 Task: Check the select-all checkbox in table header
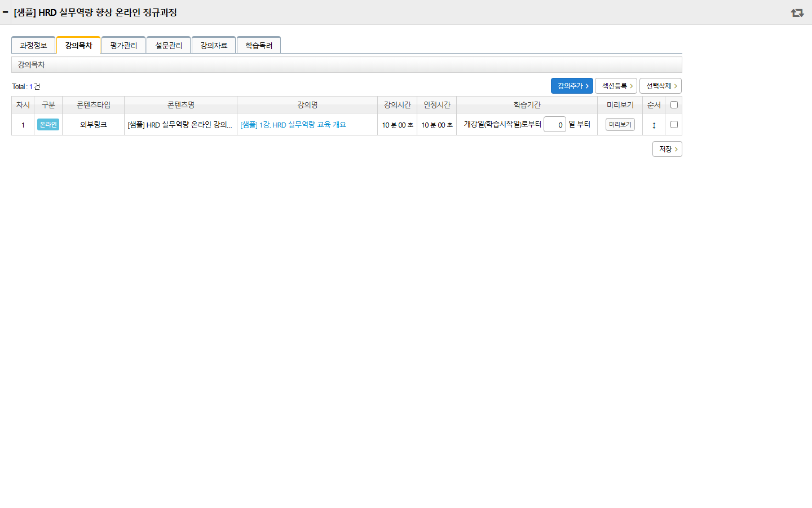coord(674,104)
